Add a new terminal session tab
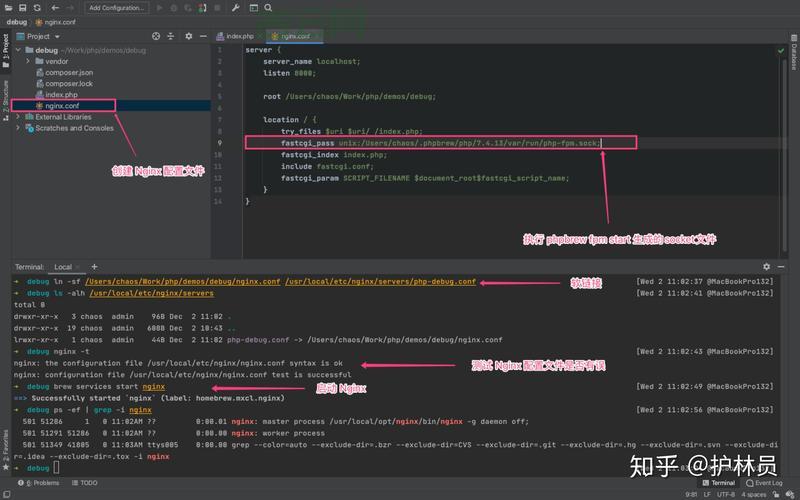Image resolution: width=800 pixels, height=500 pixels. [94, 267]
